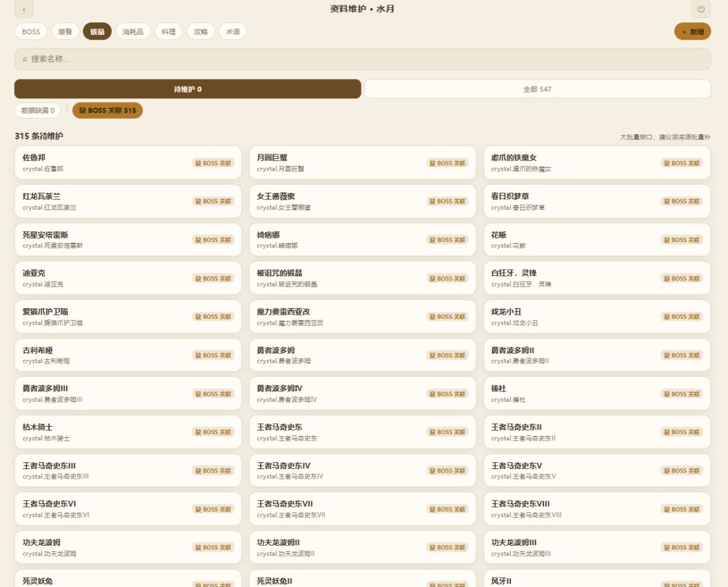Viewport: 728px width, 587px height.
Task: Switch to the 装备 tab
Action: (65, 32)
